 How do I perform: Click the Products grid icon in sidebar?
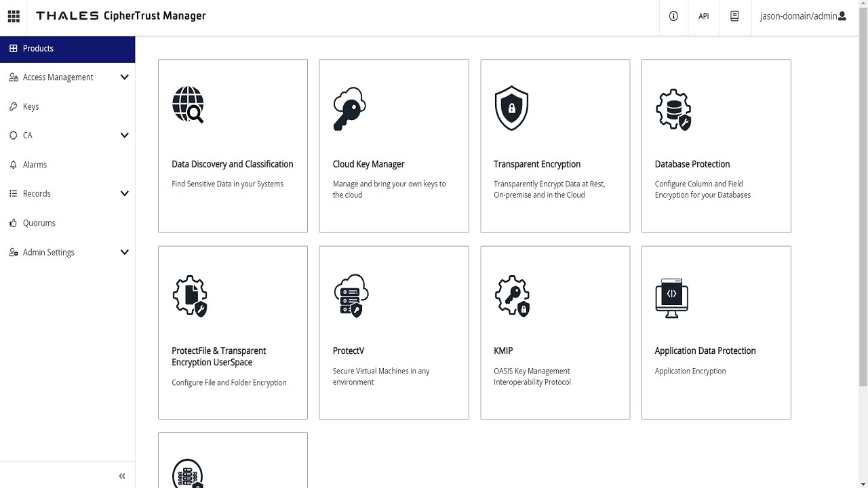click(x=14, y=49)
